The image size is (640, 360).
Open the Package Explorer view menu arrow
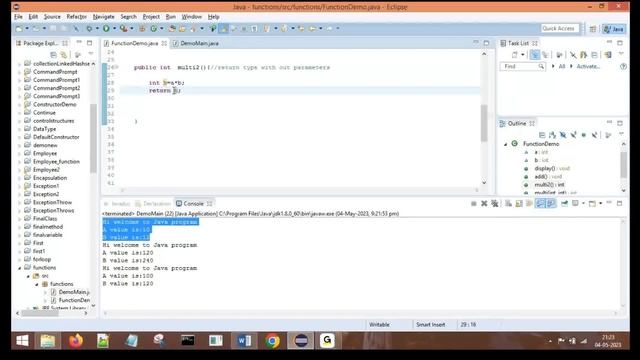pyautogui.click(x=91, y=54)
